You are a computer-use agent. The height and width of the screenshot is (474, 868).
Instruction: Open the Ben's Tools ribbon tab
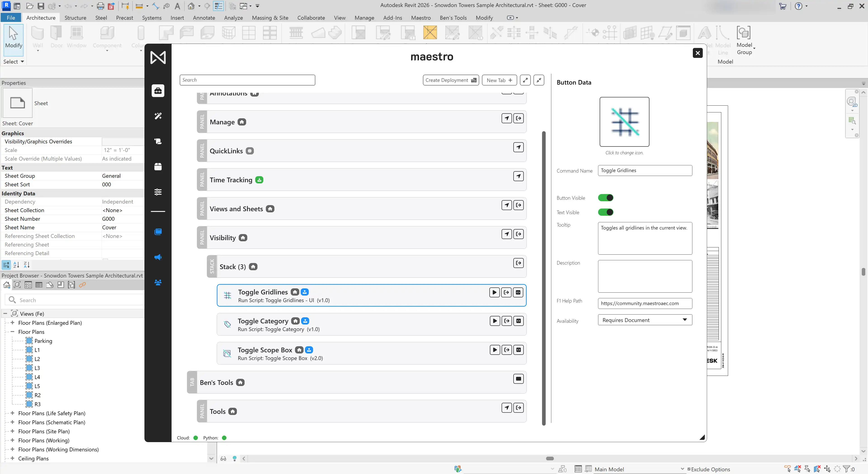pos(453,18)
